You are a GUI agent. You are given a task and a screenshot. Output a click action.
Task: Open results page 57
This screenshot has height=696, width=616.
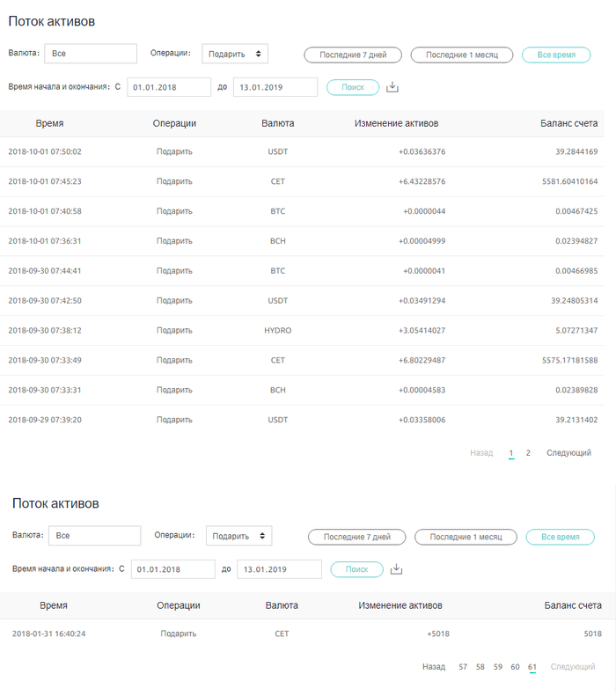[463, 667]
